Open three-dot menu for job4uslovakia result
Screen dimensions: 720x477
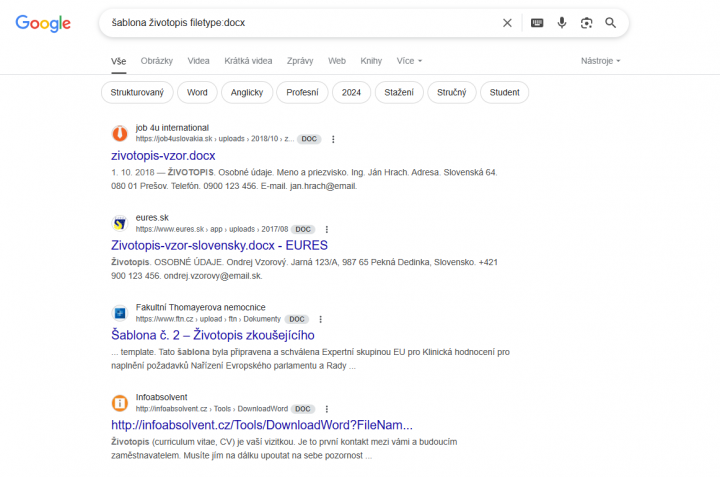333,139
